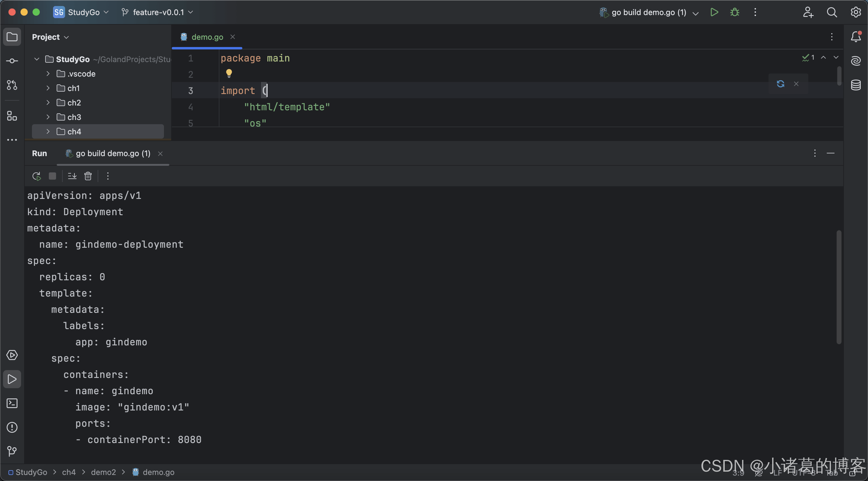Click the Debug bug icon
Screen dimensions: 868x481
[x=734, y=12]
